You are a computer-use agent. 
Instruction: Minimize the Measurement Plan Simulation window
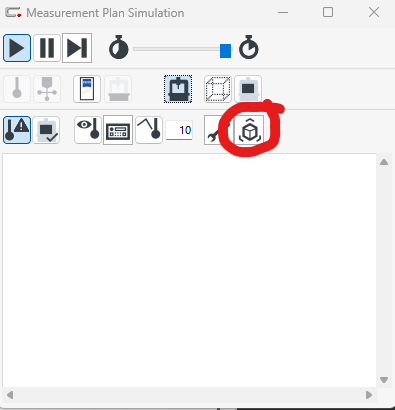point(283,13)
